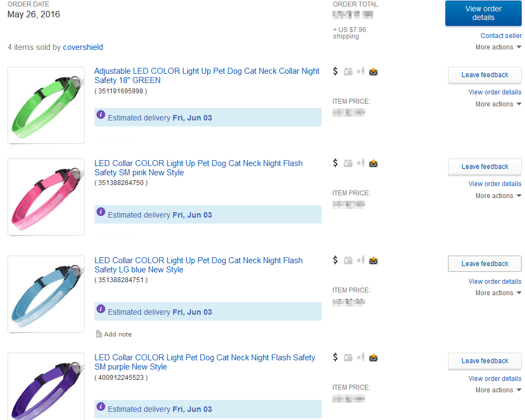Click feedback-left star icon for pink collar
This screenshot has width=525, height=420.
(x=361, y=163)
